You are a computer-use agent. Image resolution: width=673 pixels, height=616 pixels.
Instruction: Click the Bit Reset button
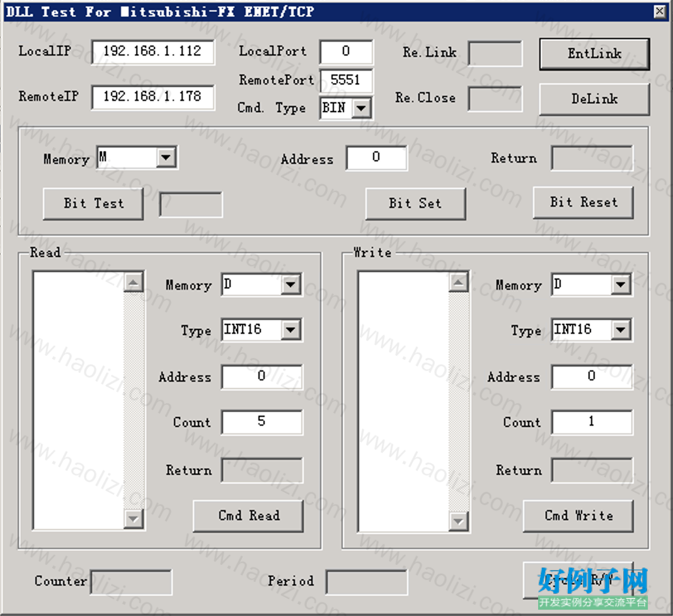(x=584, y=202)
